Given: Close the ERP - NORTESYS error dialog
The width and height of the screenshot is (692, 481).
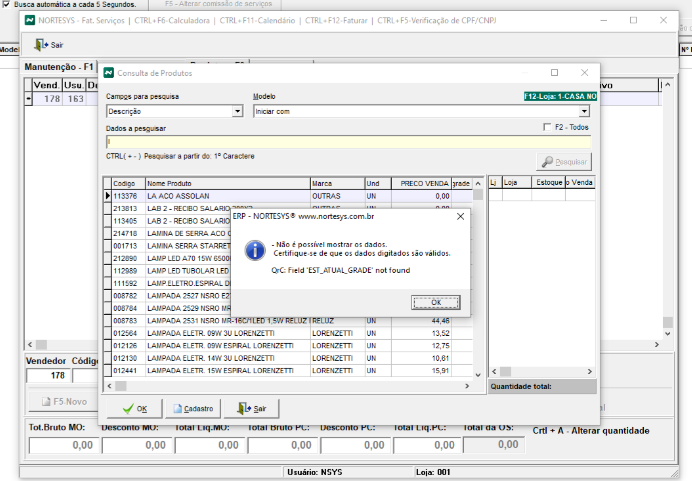Looking at the screenshot, I should coord(459,215).
